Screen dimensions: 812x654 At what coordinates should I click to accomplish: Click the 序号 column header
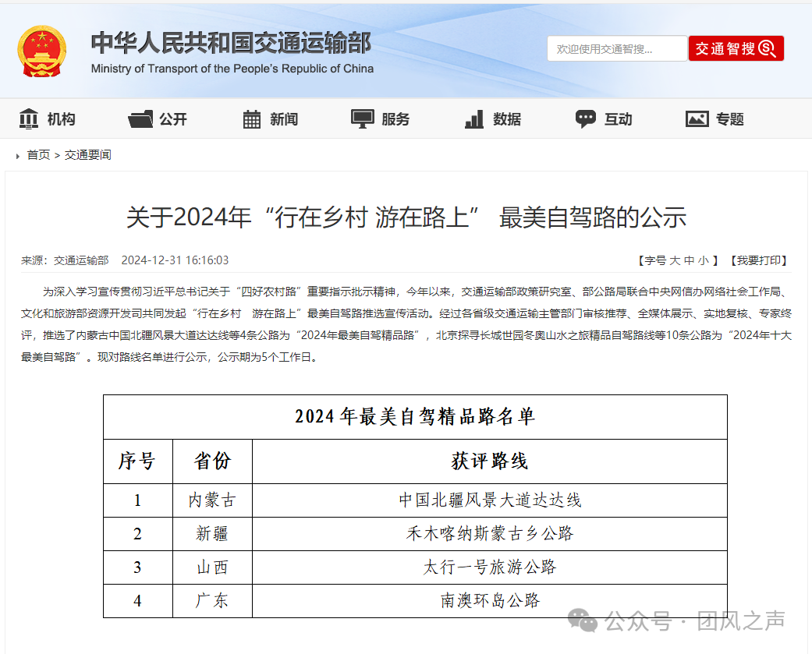(137, 461)
